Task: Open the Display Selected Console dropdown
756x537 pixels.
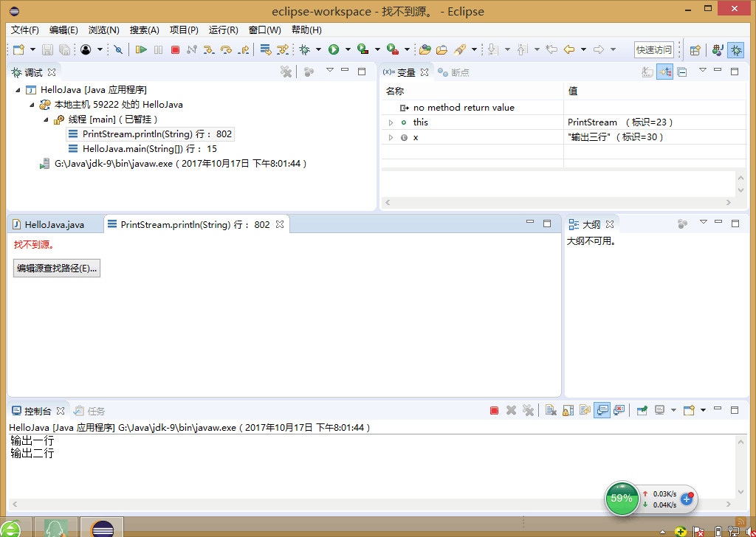Action: click(x=673, y=410)
